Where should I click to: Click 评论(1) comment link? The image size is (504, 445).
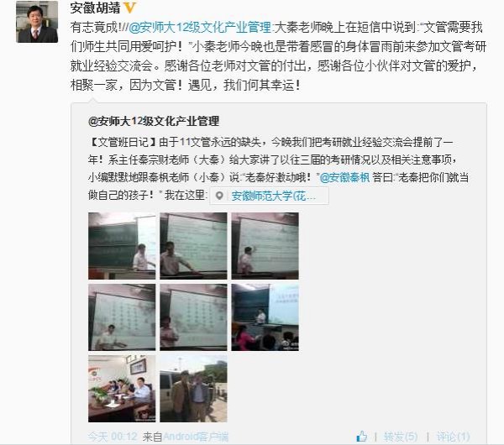point(453,437)
